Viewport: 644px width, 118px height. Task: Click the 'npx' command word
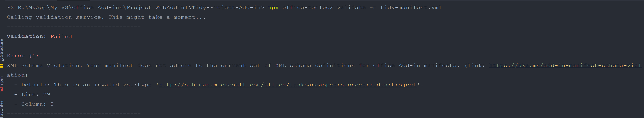pyautogui.click(x=273, y=7)
